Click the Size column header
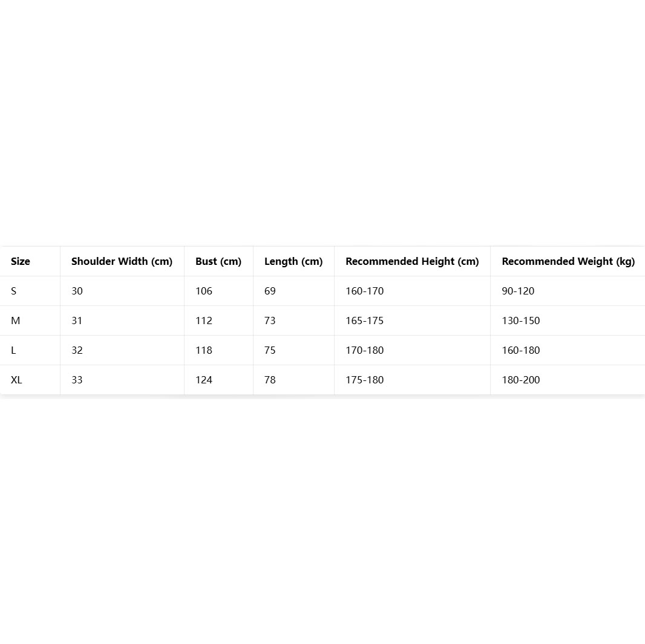This screenshot has height=644, width=645. point(21,261)
